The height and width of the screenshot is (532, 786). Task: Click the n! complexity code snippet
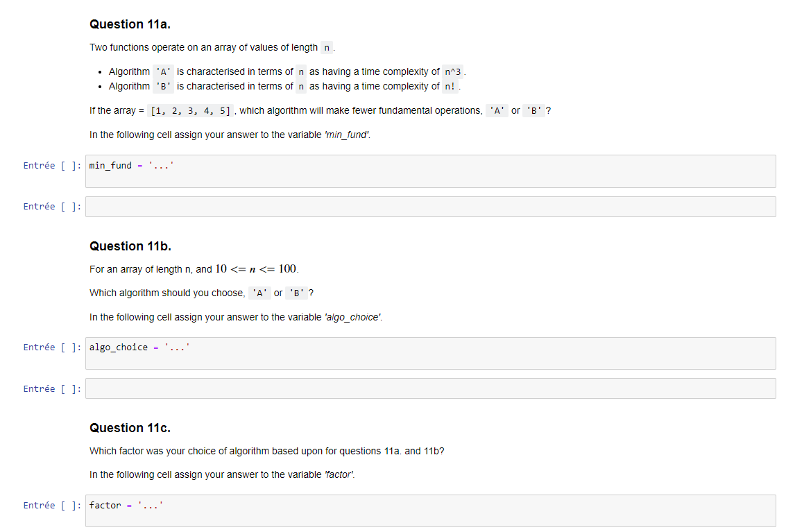[x=450, y=86]
